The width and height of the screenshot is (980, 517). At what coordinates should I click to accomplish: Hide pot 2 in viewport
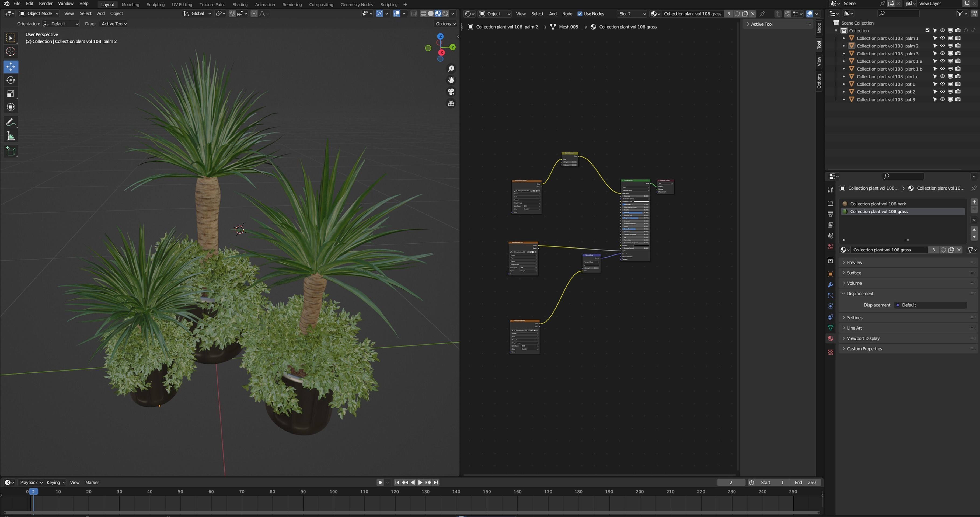[942, 92]
